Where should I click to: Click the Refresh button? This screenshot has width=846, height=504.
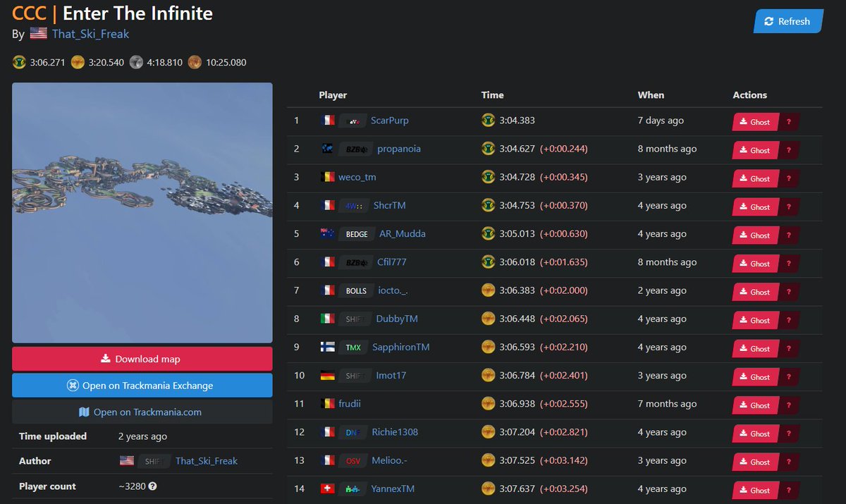(788, 21)
